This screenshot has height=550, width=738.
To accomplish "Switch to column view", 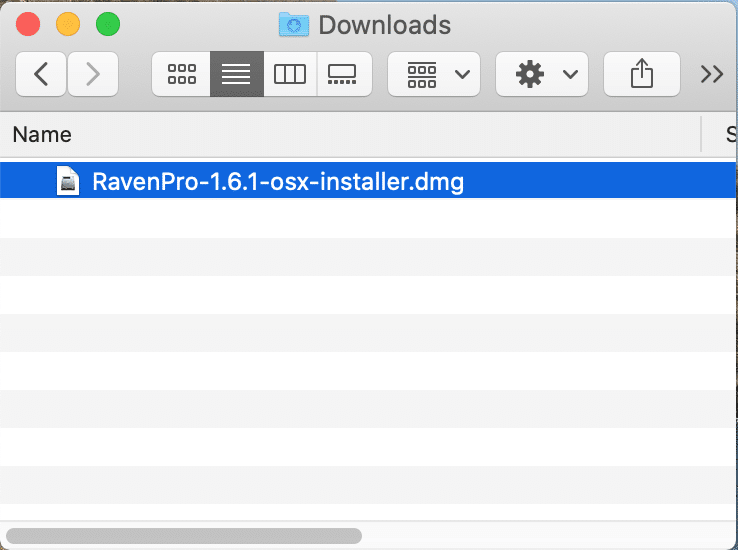I will tap(290, 74).
